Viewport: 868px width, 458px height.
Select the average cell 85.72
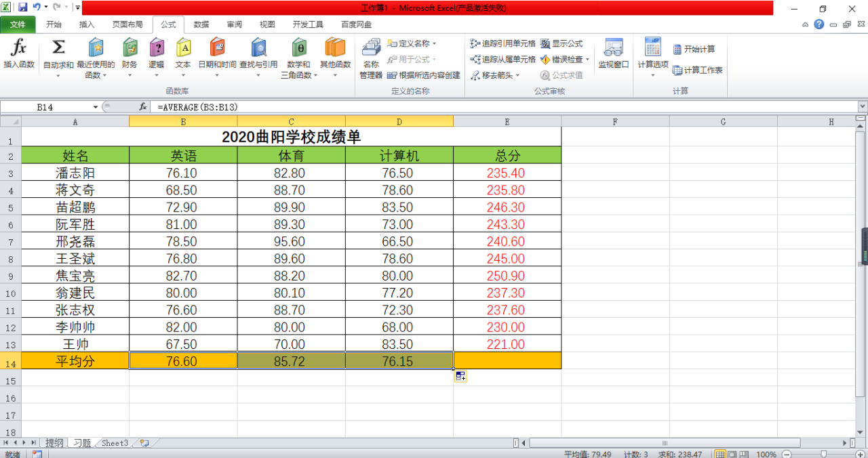[x=292, y=361]
